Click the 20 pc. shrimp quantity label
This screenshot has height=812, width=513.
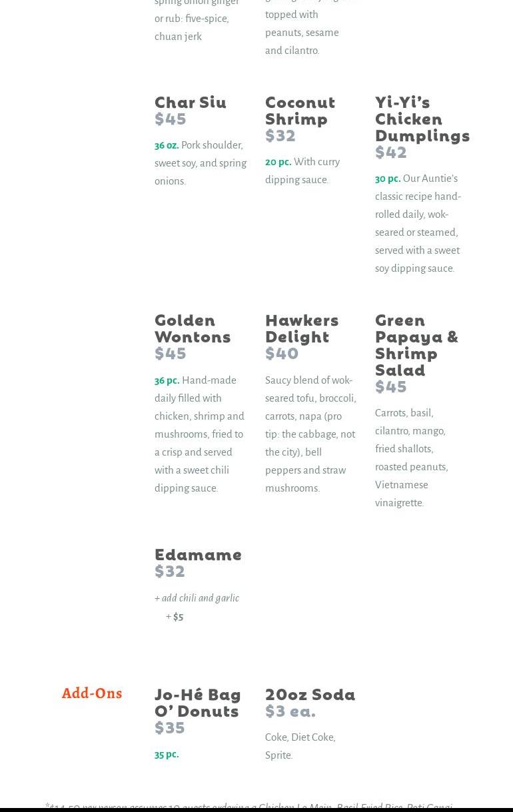(278, 162)
